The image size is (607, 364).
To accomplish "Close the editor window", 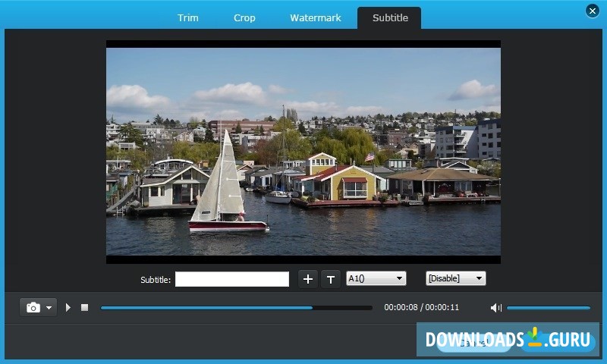I will [x=593, y=11].
